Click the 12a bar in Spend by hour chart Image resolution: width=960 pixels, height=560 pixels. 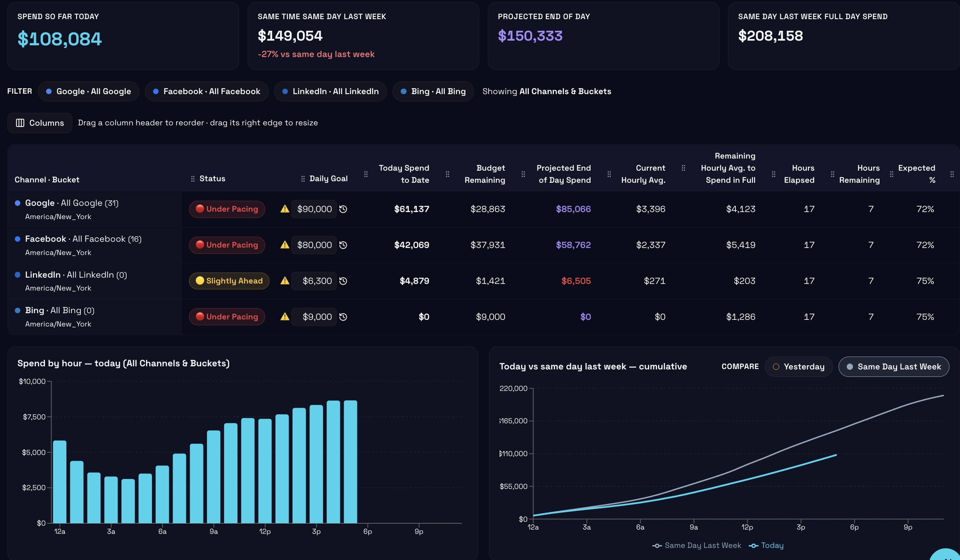click(60, 482)
